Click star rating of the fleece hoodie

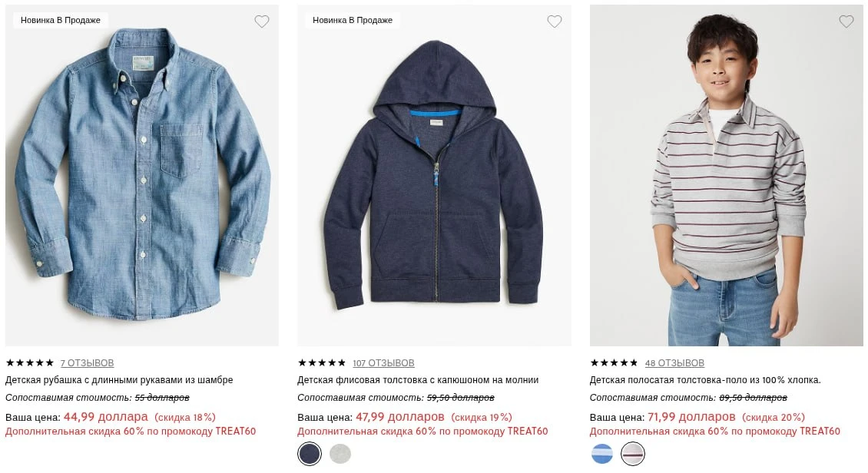322,363
